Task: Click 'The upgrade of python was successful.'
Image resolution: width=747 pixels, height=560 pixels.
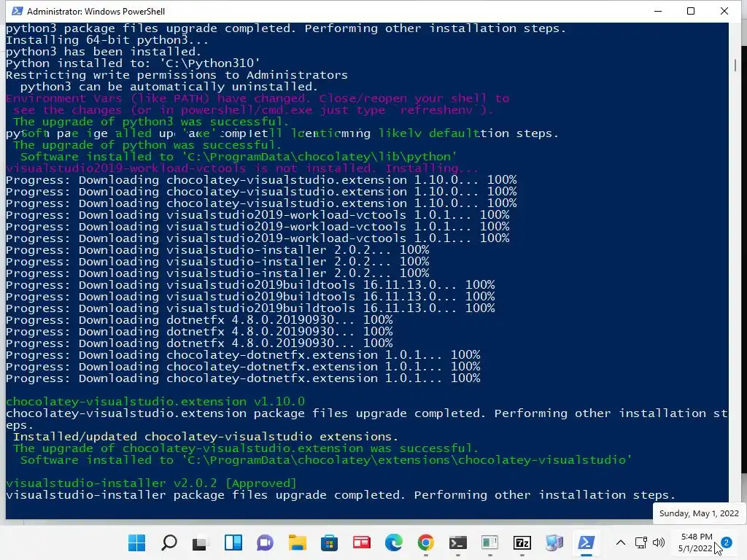Action: 147,145
